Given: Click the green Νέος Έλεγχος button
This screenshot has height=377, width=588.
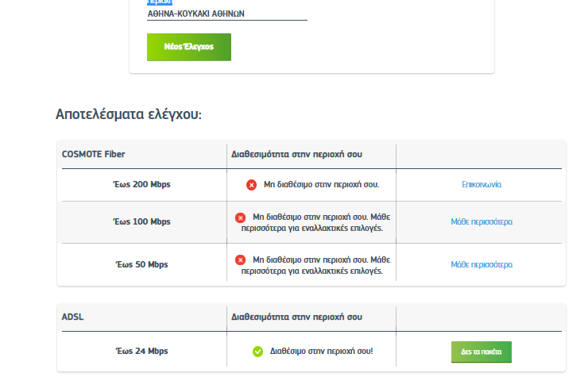Looking at the screenshot, I should (x=189, y=47).
